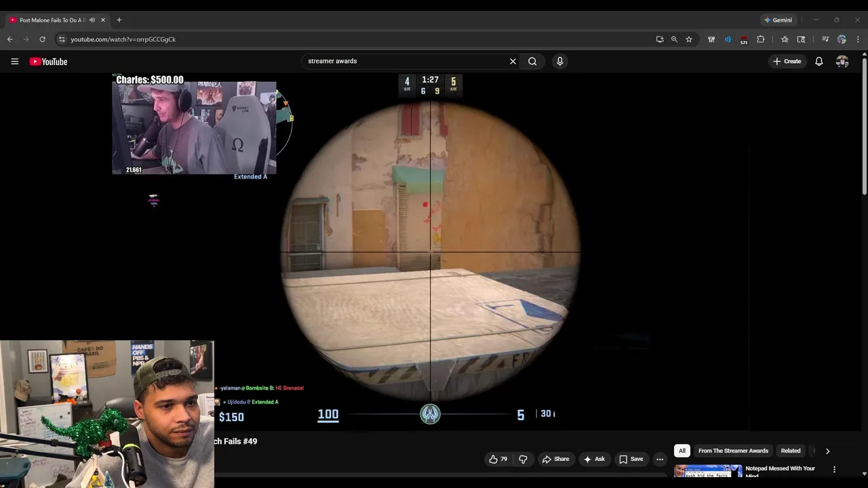The height and width of the screenshot is (488, 868).
Task: Mute the tab via speaker icon
Action: 92,20
